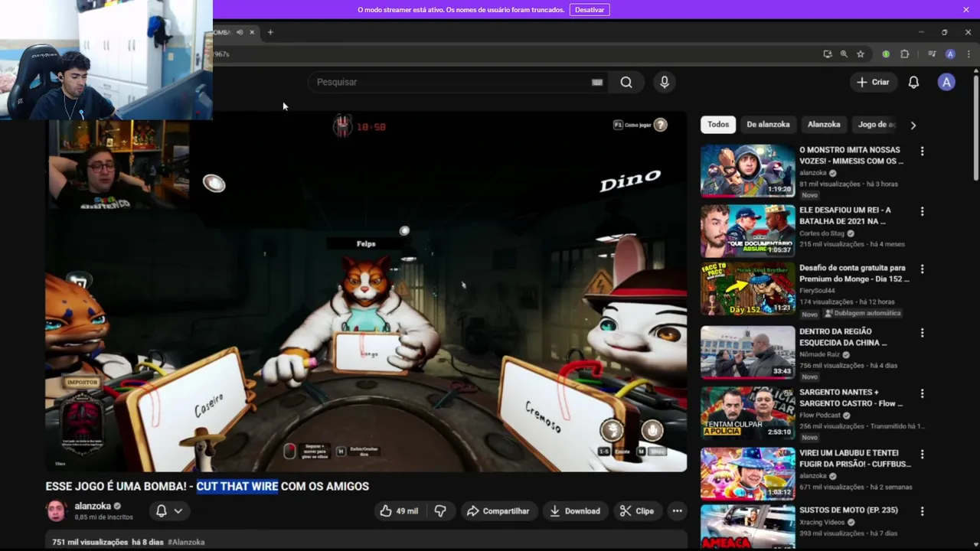
Task: Open the account avatar menu on YouTube
Action: (947, 82)
